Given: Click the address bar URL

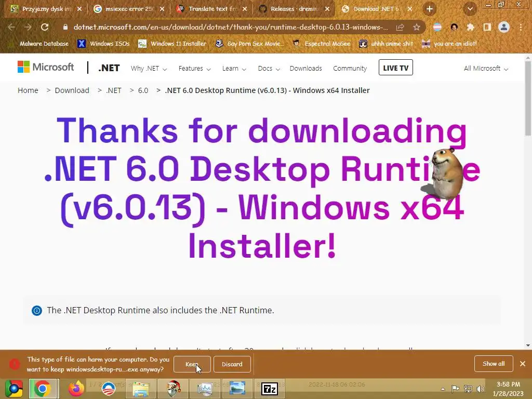Looking at the screenshot, I should (x=230, y=27).
